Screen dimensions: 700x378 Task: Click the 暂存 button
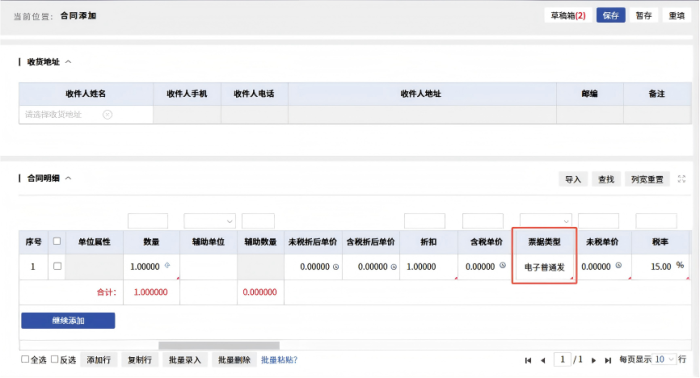pyautogui.click(x=643, y=16)
